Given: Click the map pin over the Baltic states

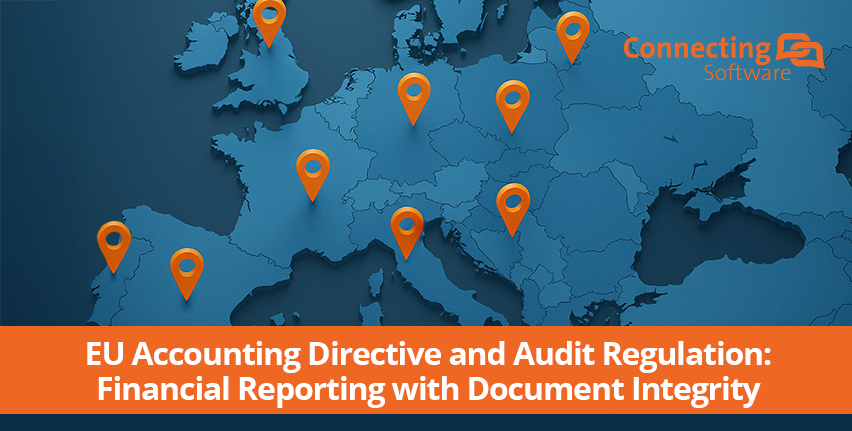Looking at the screenshot, I should [573, 38].
